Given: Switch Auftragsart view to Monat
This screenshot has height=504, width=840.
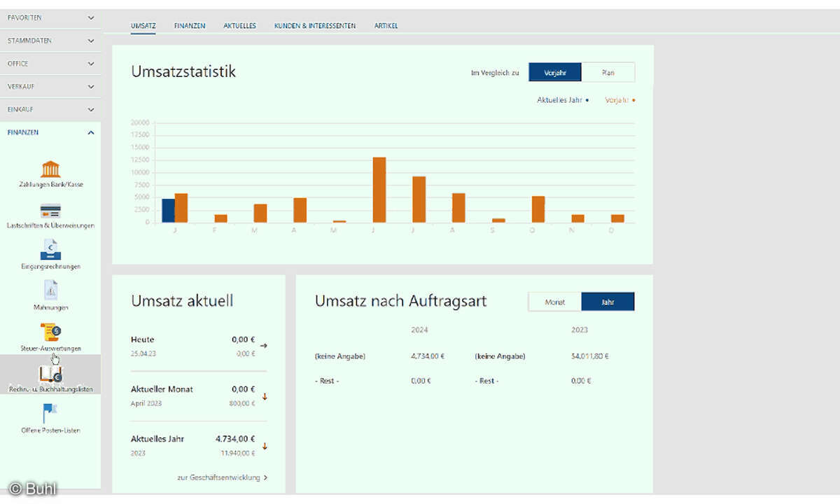Looking at the screenshot, I should point(555,302).
